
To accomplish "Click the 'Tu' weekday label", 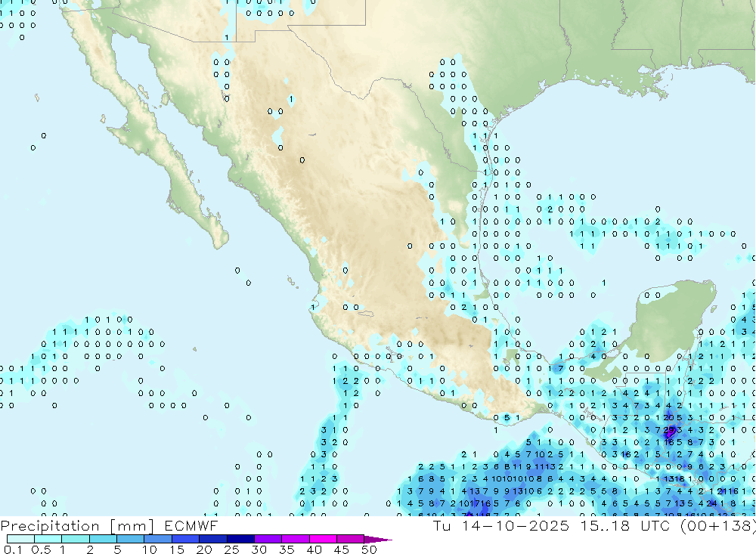I will coord(442,525).
